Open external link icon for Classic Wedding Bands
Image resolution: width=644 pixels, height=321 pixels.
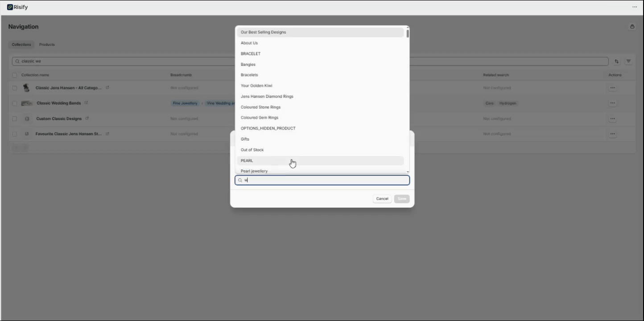(86, 103)
